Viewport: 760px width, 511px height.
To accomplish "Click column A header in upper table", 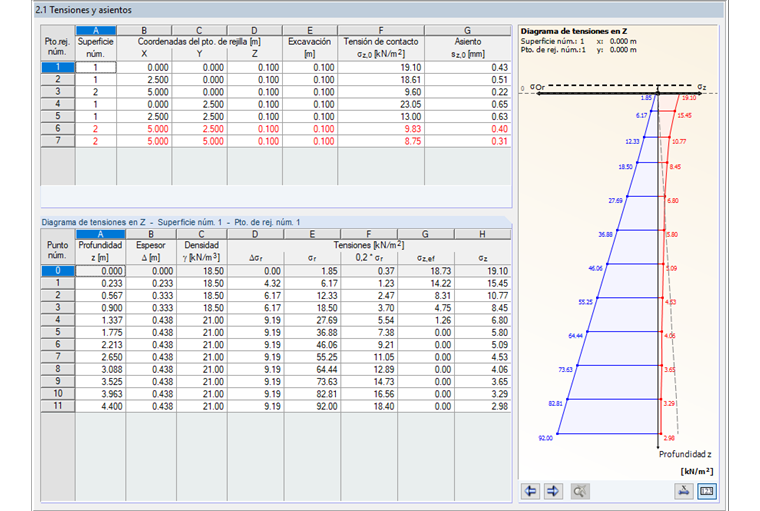I will tap(95, 30).
